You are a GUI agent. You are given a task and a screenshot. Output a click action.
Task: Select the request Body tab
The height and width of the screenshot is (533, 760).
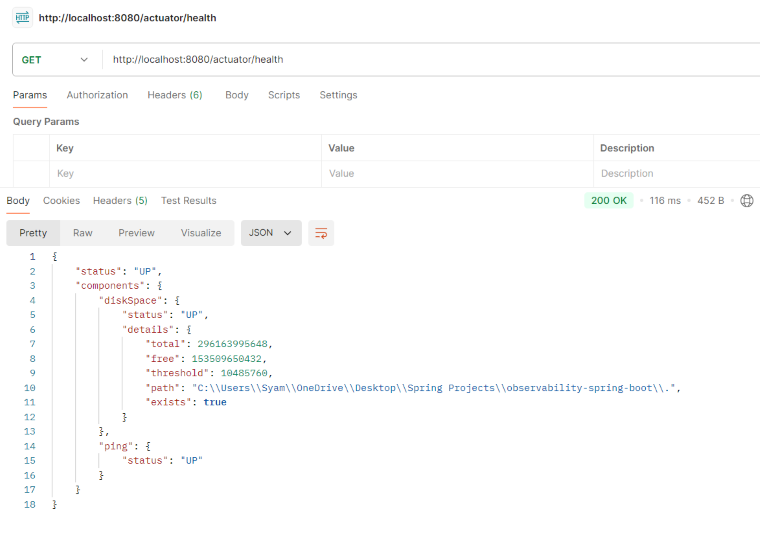(237, 95)
